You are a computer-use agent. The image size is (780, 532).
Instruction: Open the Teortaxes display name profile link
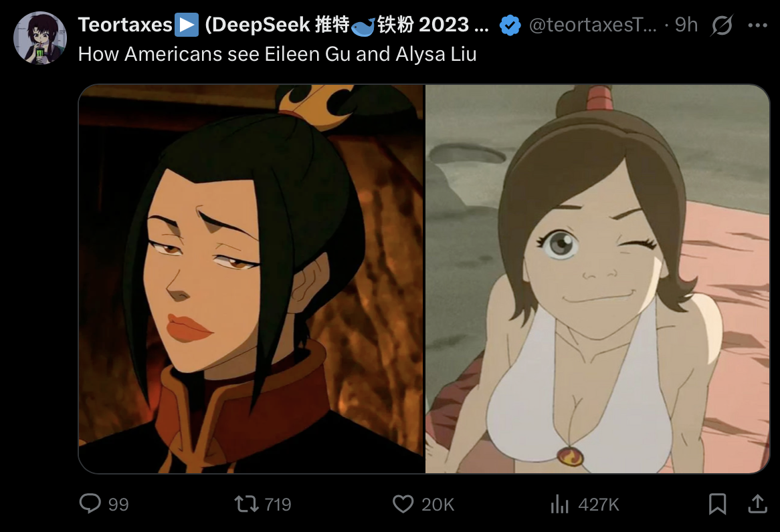[x=125, y=25]
